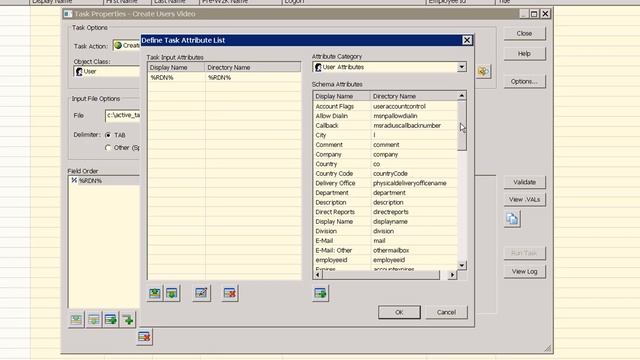
Task: Delete the selected task input attribute
Action: point(230,293)
